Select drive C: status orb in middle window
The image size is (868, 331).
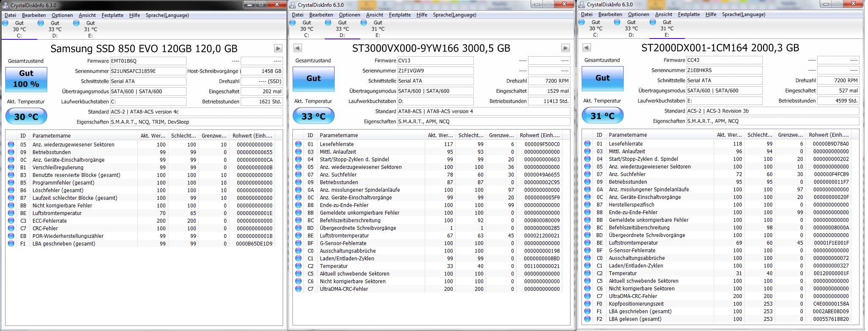point(292,22)
